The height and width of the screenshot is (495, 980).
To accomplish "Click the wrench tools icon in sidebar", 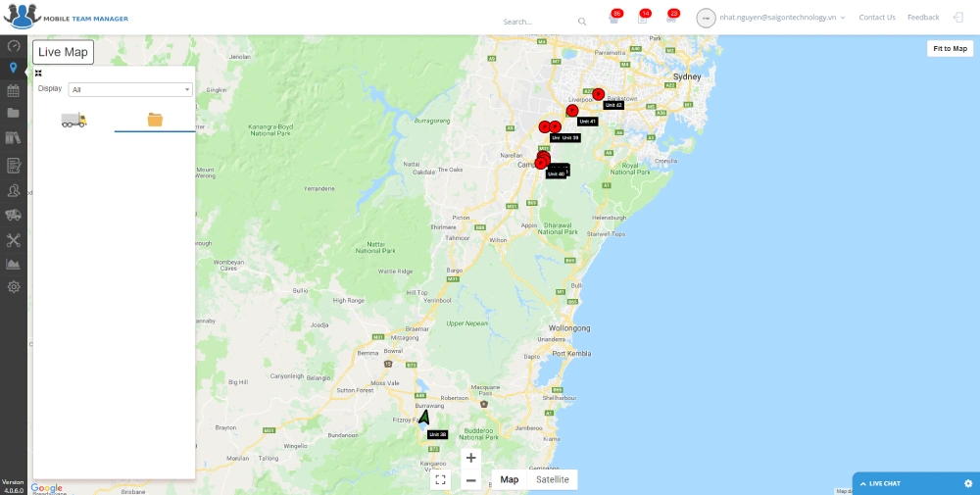I will 14,240.
